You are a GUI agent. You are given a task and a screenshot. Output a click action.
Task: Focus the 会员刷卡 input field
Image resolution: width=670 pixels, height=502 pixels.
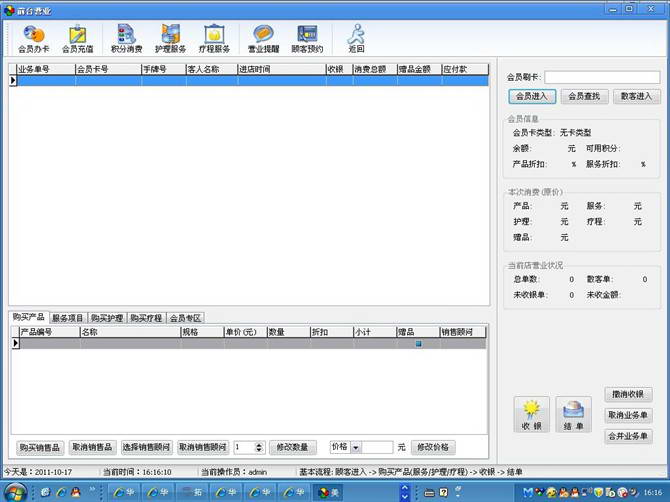pyautogui.click(x=602, y=77)
